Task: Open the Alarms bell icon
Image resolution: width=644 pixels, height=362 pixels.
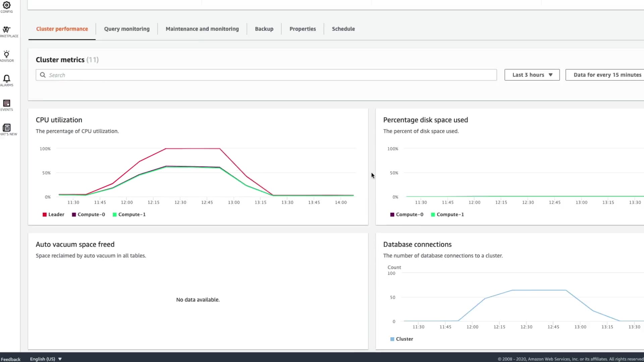Action: pos(6,79)
